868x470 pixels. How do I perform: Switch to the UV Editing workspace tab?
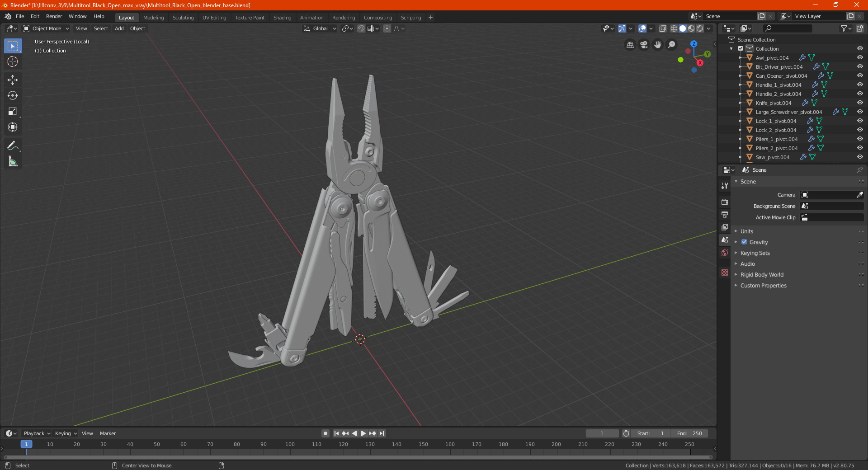[214, 18]
